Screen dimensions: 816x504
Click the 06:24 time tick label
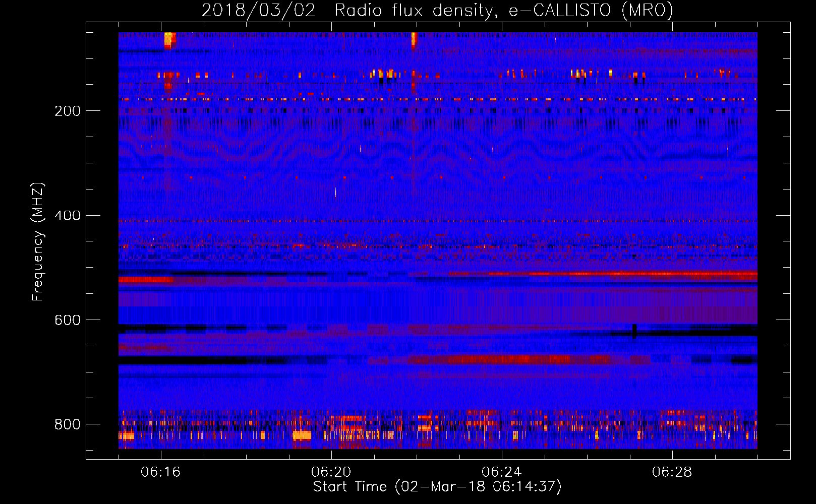point(502,472)
